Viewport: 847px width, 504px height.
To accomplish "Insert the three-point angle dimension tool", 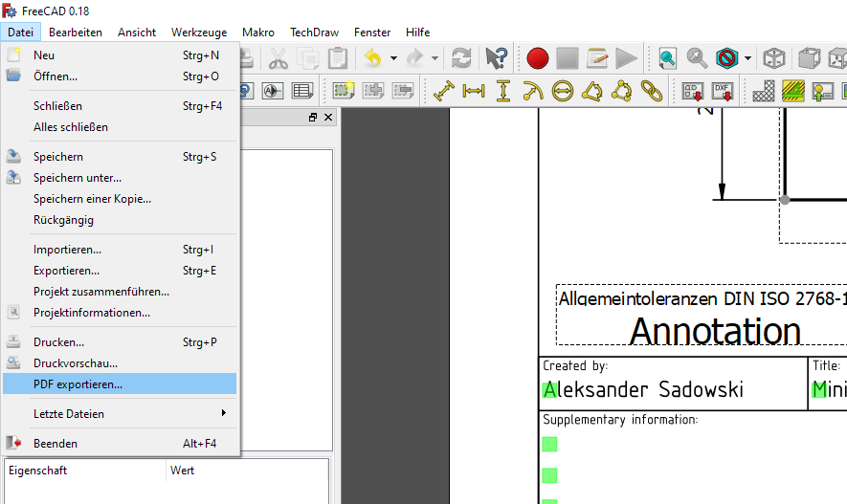I will pos(622,91).
